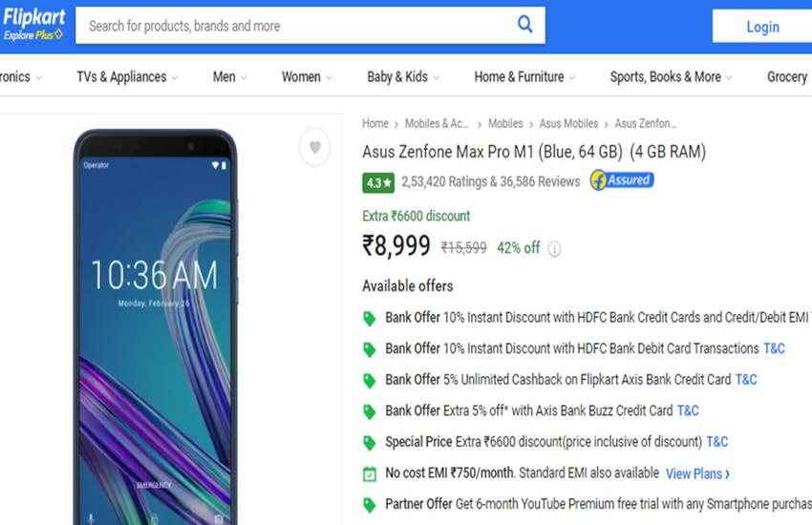The height and width of the screenshot is (525, 812).
Task: Expand the Men category dropdown
Action: pyautogui.click(x=229, y=77)
